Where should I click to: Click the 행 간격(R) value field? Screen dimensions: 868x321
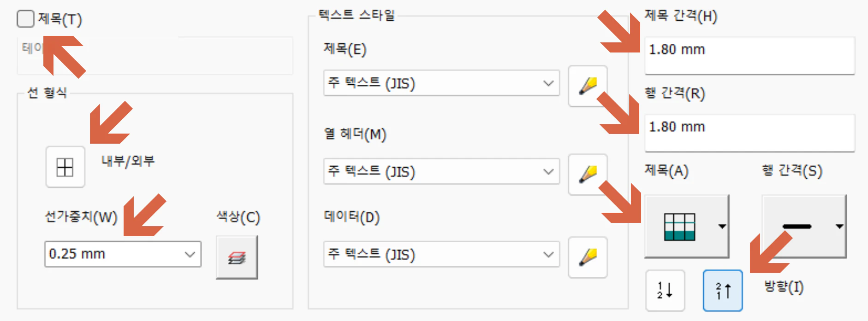(749, 133)
